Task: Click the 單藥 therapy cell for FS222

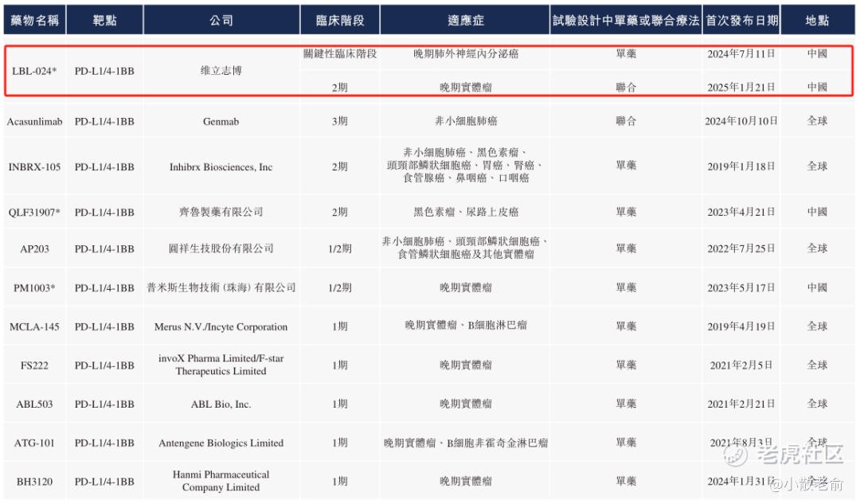Action: point(626,365)
